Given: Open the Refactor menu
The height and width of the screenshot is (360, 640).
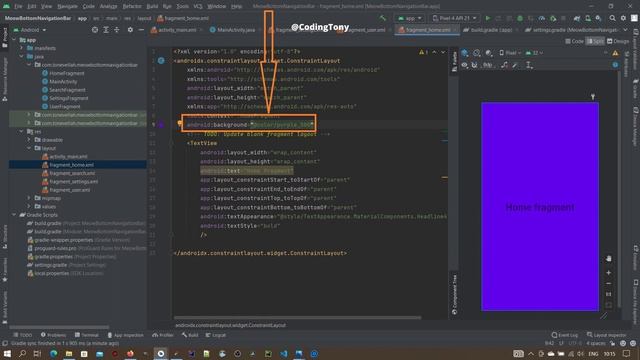Looking at the screenshot, I should tap(132, 6).
